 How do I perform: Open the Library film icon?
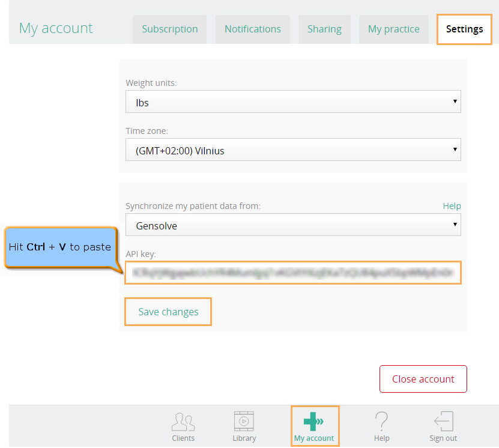click(x=244, y=422)
